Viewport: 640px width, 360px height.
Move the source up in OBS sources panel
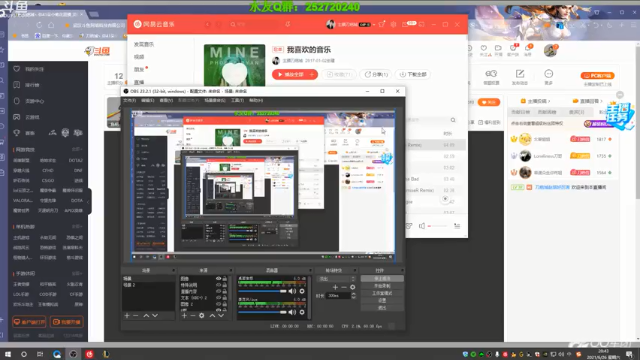point(212,316)
